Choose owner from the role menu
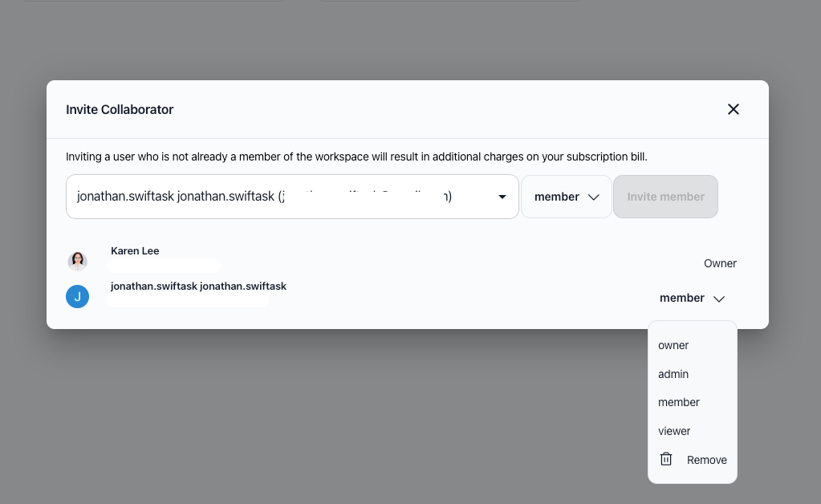The height and width of the screenshot is (504, 821). pos(673,345)
